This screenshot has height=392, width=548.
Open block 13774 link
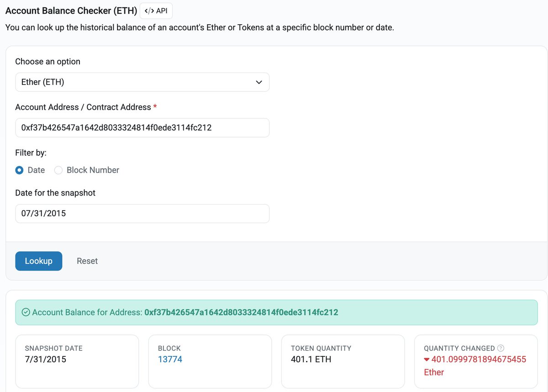pyautogui.click(x=170, y=360)
